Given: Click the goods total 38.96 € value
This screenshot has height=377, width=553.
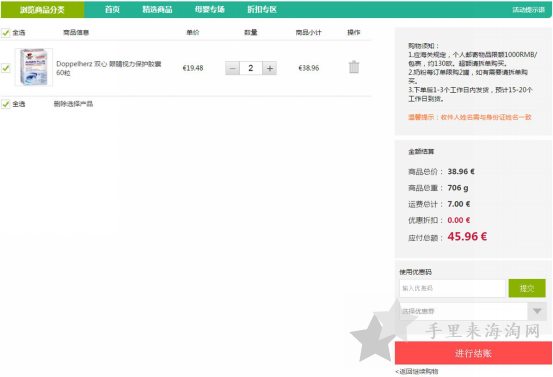Looking at the screenshot, I should click(x=461, y=171).
